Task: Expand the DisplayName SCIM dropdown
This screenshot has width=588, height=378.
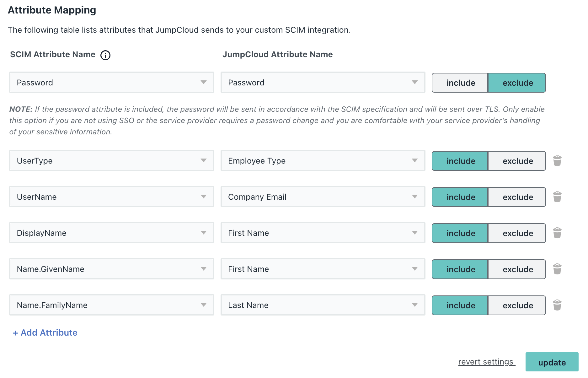Action: (x=112, y=233)
